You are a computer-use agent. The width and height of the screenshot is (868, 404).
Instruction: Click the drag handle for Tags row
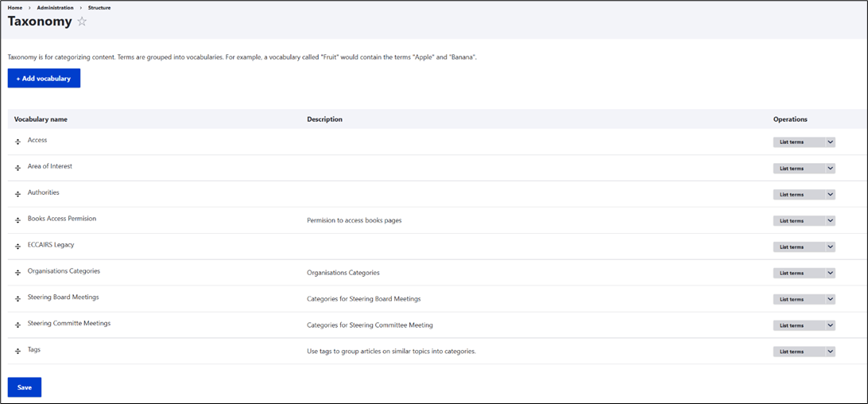(17, 351)
